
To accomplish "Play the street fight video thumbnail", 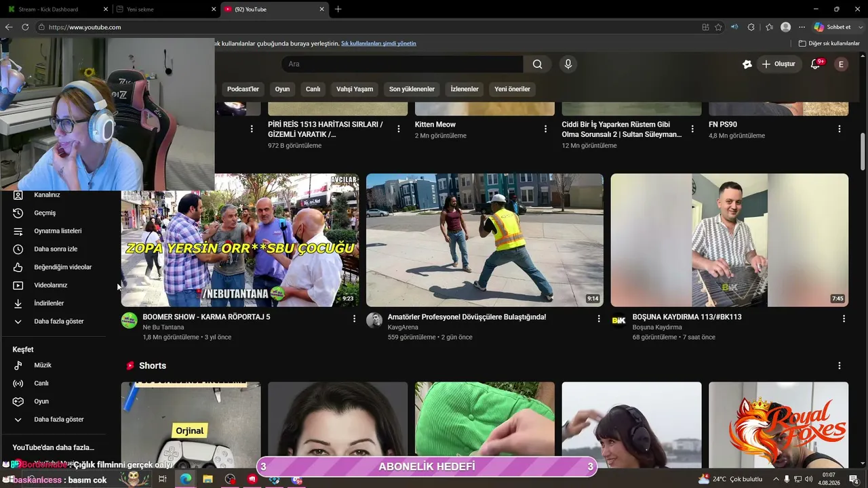I will (x=485, y=240).
